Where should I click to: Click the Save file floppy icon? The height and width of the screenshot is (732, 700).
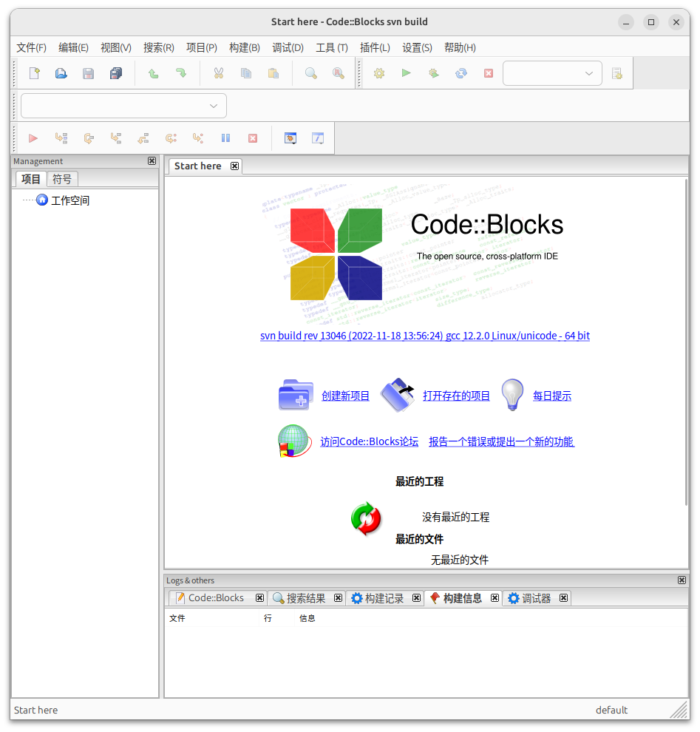[x=88, y=73]
